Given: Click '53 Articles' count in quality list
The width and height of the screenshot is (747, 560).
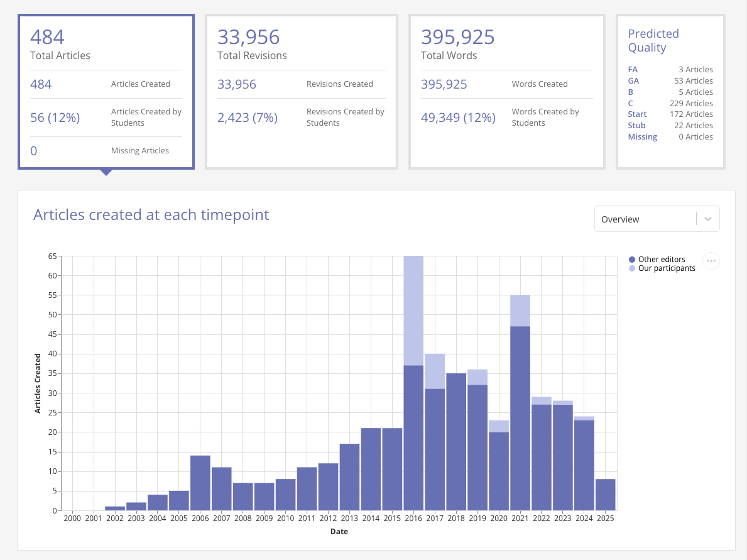Looking at the screenshot, I should (x=694, y=81).
